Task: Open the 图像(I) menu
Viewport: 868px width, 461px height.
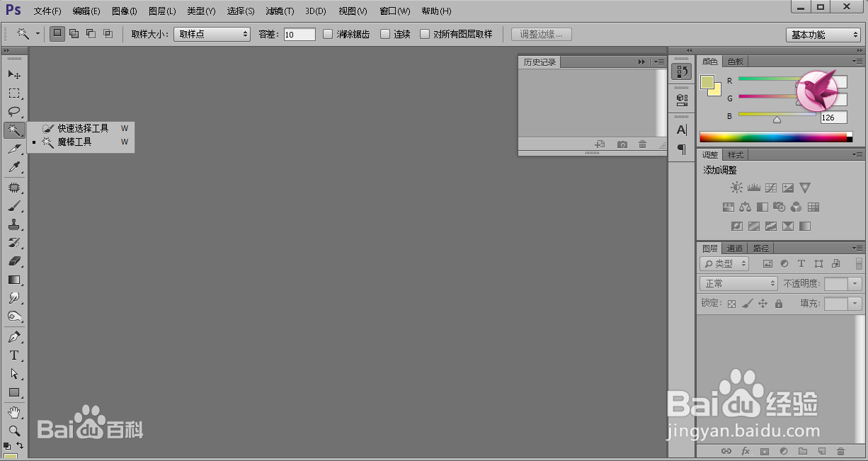Action: point(125,11)
